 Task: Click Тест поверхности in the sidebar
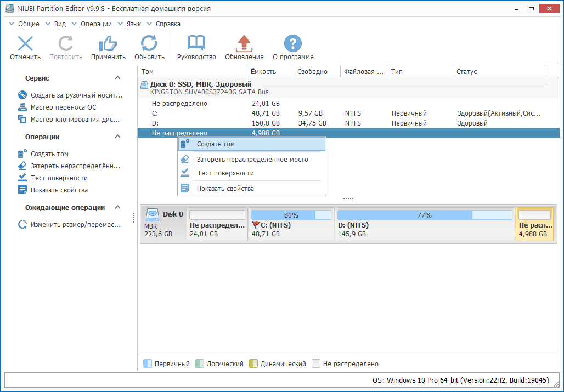pyautogui.click(x=59, y=178)
